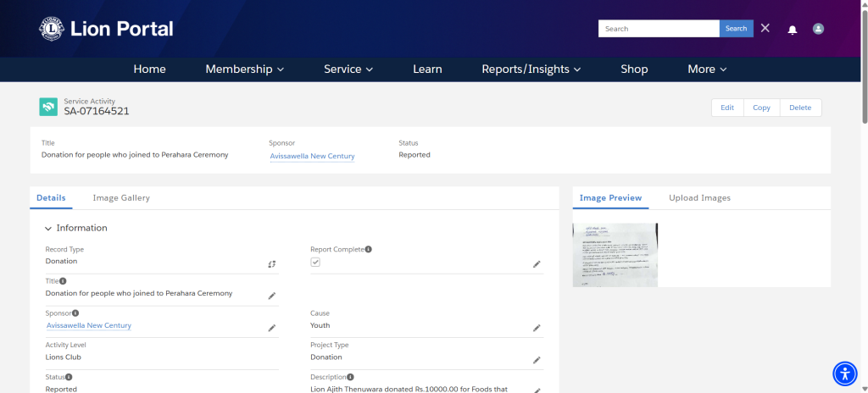Select the Details tab
This screenshot has height=393, width=868.
click(x=51, y=197)
